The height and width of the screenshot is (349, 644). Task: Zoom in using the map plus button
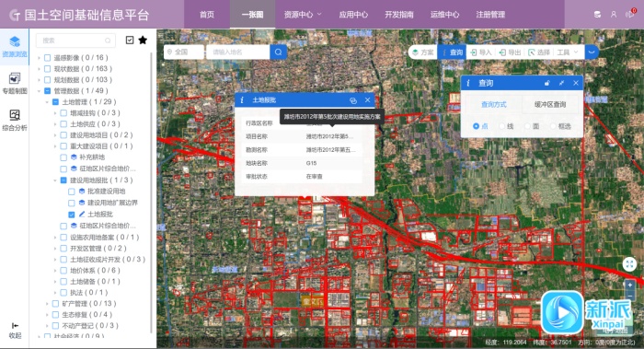click(x=630, y=285)
